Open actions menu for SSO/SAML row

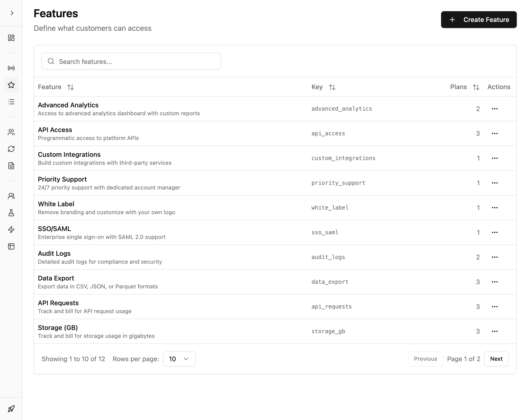tap(494, 232)
